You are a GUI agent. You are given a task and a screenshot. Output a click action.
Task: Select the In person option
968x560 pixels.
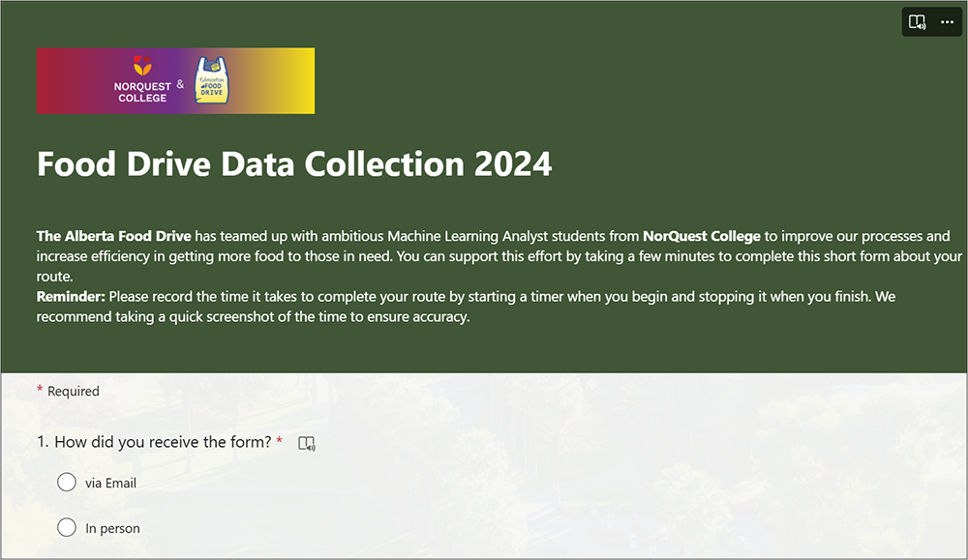coord(67,528)
